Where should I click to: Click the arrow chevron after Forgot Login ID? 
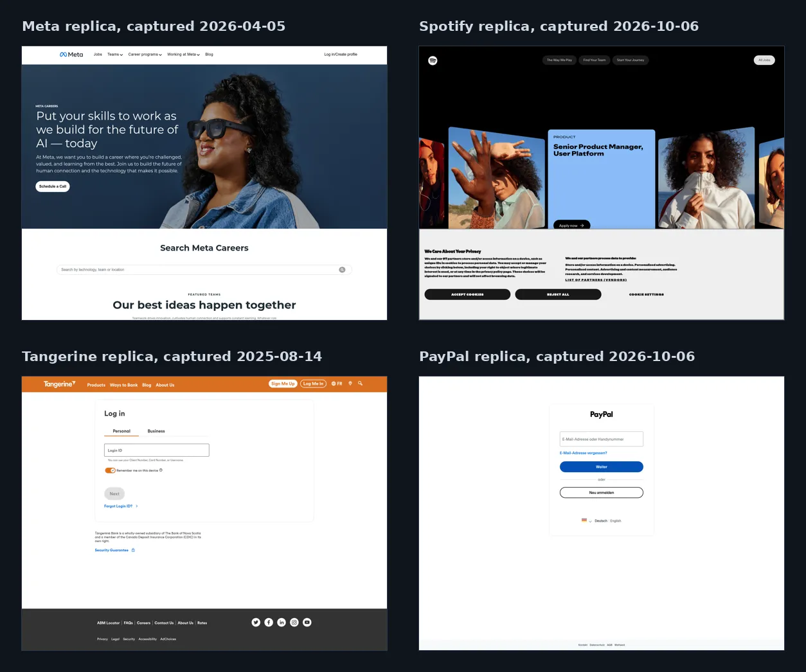pyautogui.click(x=137, y=506)
